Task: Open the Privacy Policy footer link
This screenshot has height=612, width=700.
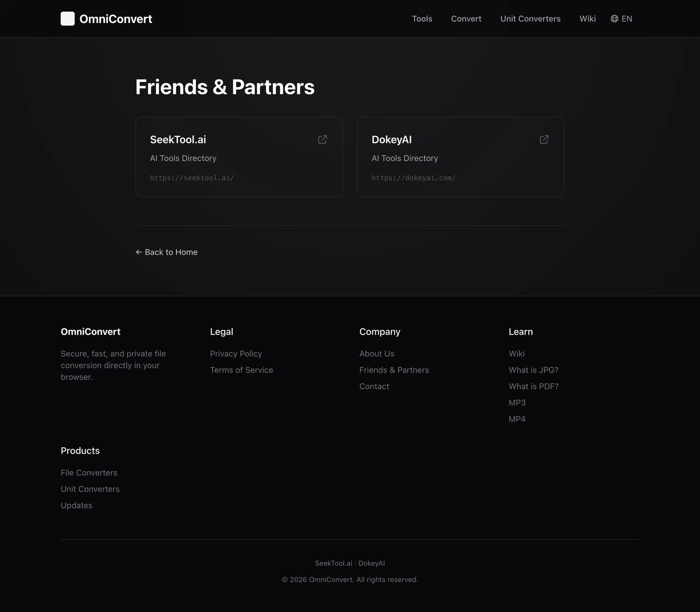Action: 236,354
